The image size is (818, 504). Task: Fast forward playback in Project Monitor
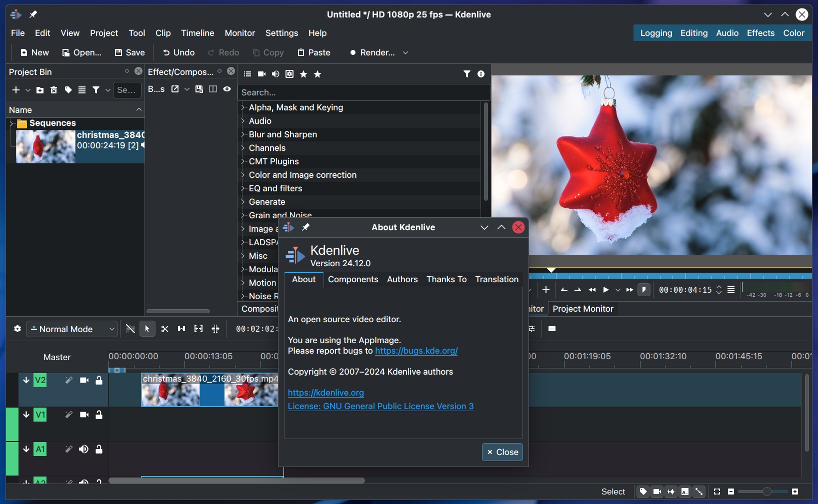(x=630, y=290)
